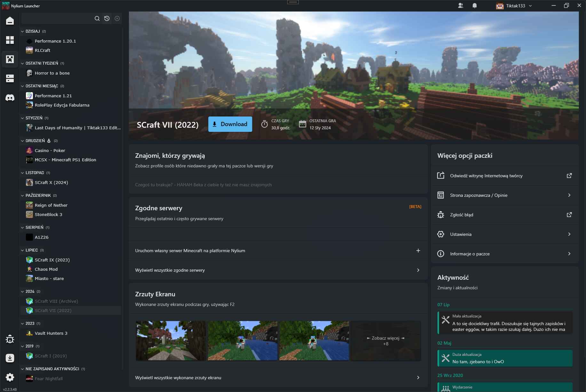
Task: Select Miasto - stare pack
Action: [x=71, y=278]
